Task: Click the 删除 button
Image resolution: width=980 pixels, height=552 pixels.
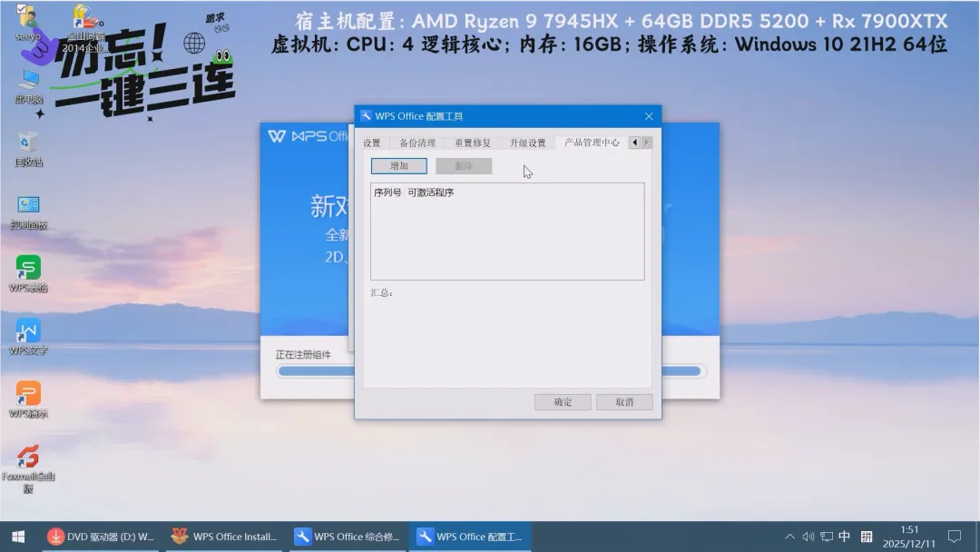Action: 464,165
